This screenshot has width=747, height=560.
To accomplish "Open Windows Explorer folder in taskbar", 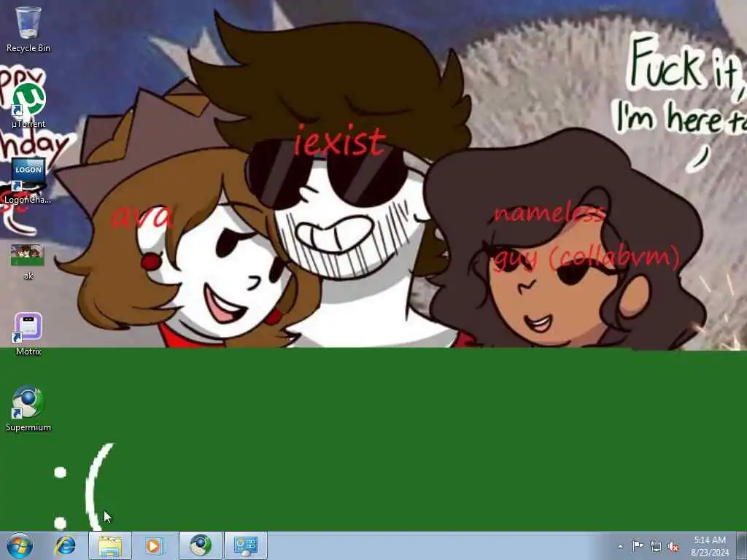I will click(110, 545).
